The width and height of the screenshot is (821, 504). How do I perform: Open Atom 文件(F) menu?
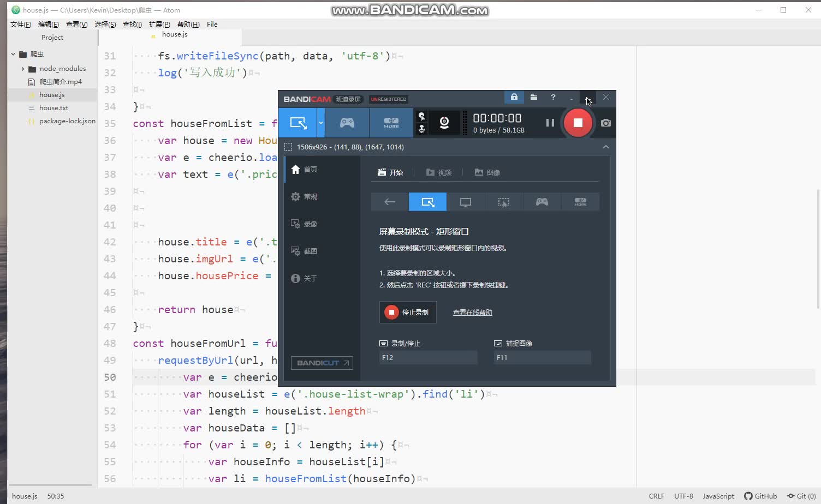click(x=21, y=25)
